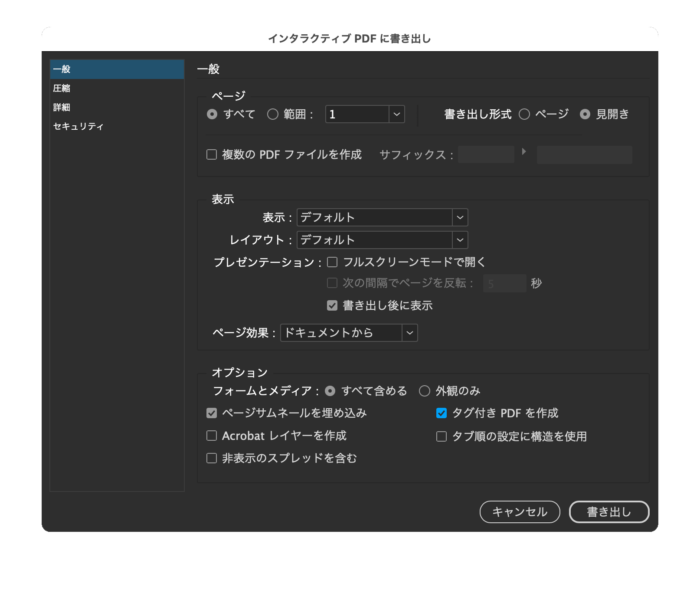700x590 pixels.
Task: Enable 複数の PDF ファイルを作成 checkbox
Action: pos(212,154)
